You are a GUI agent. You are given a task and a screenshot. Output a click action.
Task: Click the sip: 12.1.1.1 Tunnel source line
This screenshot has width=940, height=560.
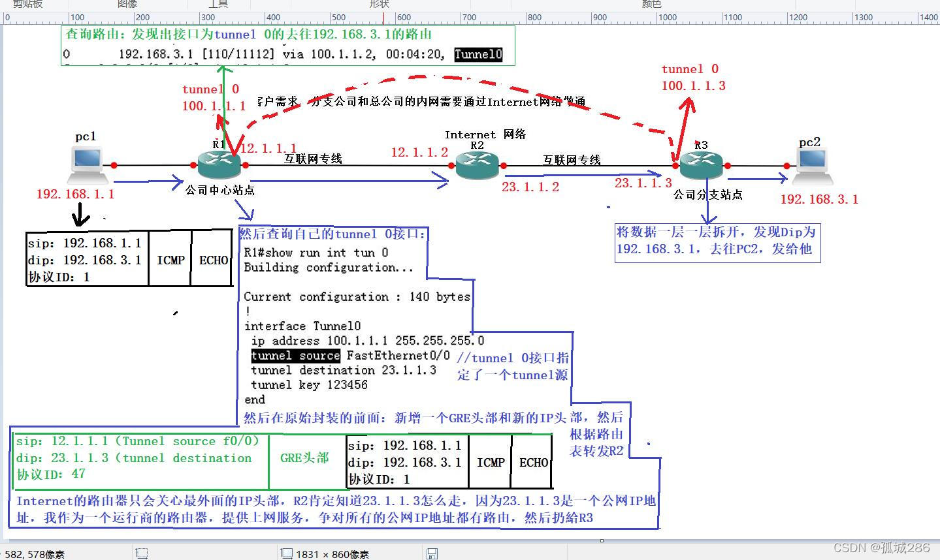138,441
